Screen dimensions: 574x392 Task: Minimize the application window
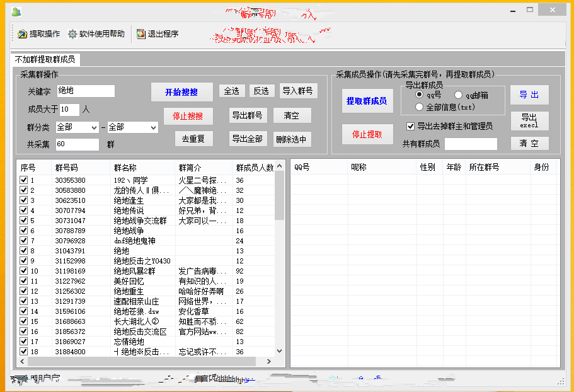click(513, 10)
